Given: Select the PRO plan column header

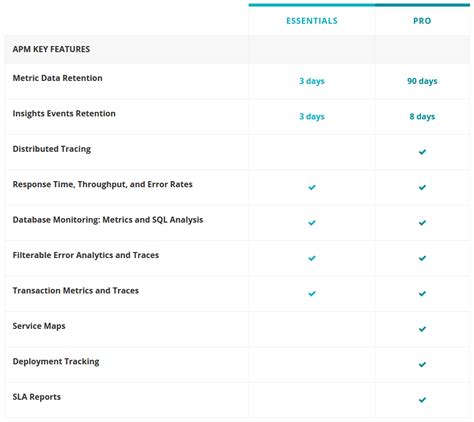Looking at the screenshot, I should pyautogui.click(x=422, y=21).
